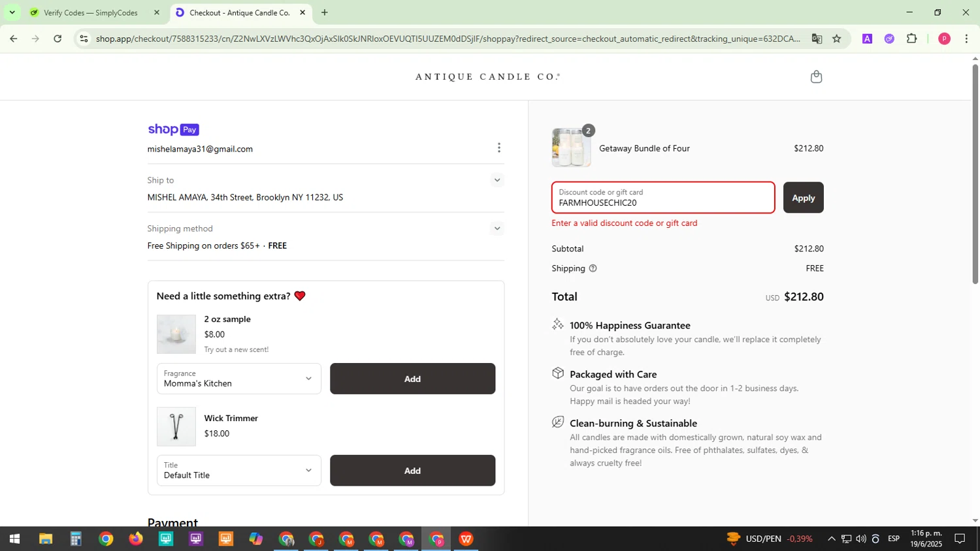980x551 pixels.
Task: Open the Chrome profile avatar
Action: point(944,39)
